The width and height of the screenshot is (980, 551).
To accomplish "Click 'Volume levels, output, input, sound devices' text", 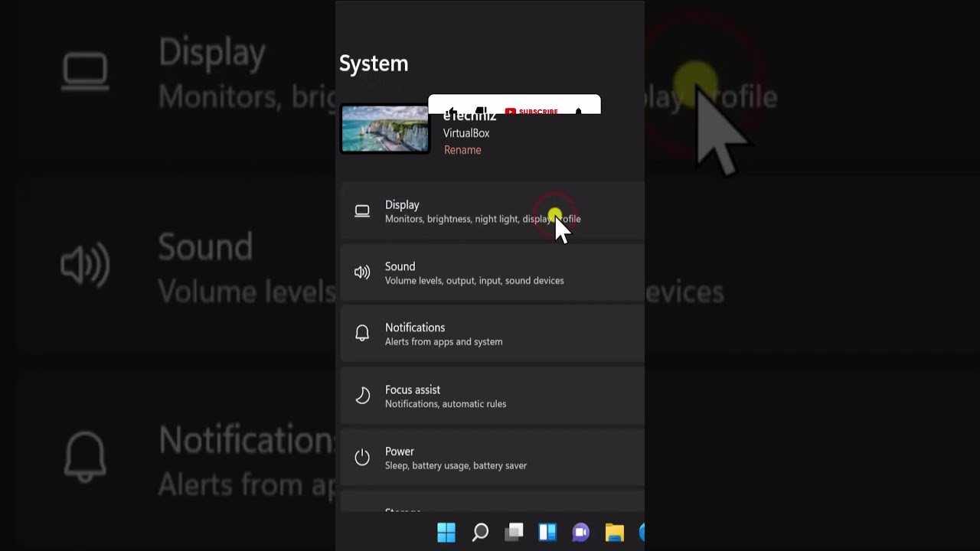I will pyautogui.click(x=475, y=281).
